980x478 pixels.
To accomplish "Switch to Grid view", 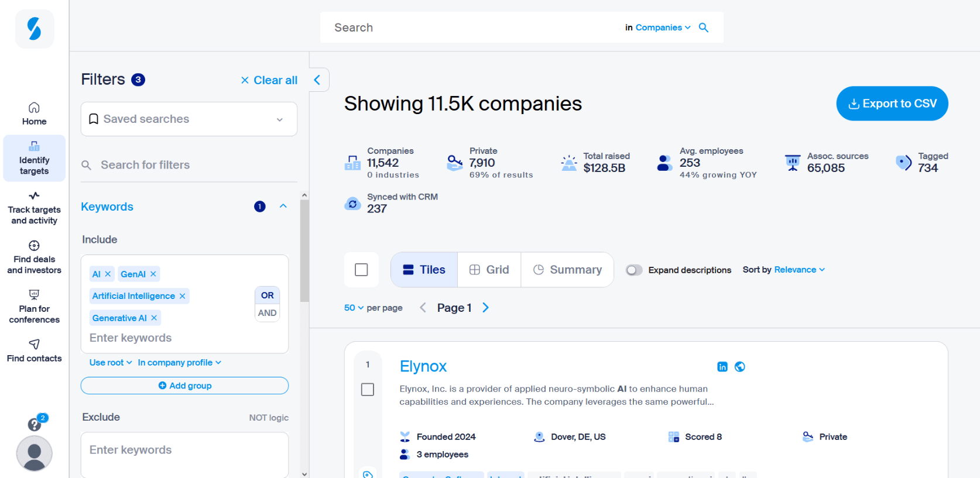I will click(489, 270).
